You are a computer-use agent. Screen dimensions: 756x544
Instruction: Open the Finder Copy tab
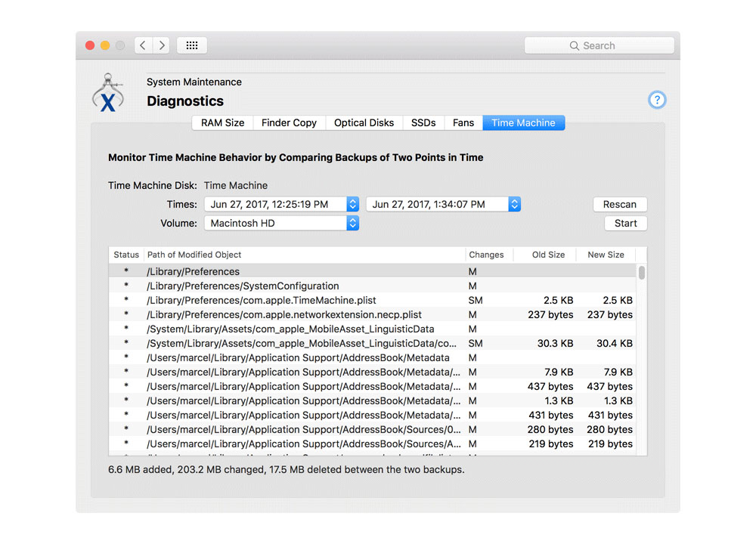[289, 122]
